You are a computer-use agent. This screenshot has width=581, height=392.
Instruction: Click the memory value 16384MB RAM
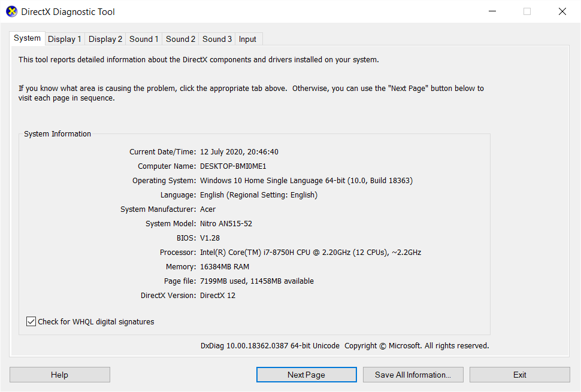click(x=225, y=267)
